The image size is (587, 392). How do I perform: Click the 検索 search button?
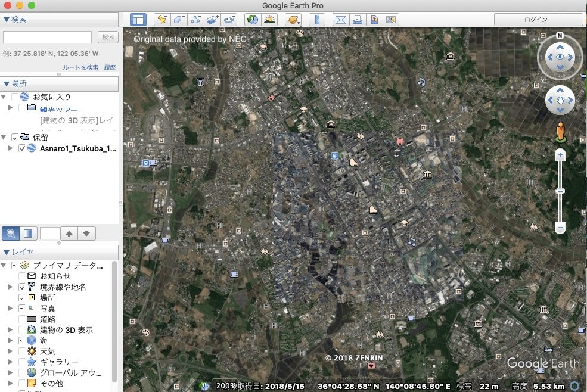click(x=108, y=37)
